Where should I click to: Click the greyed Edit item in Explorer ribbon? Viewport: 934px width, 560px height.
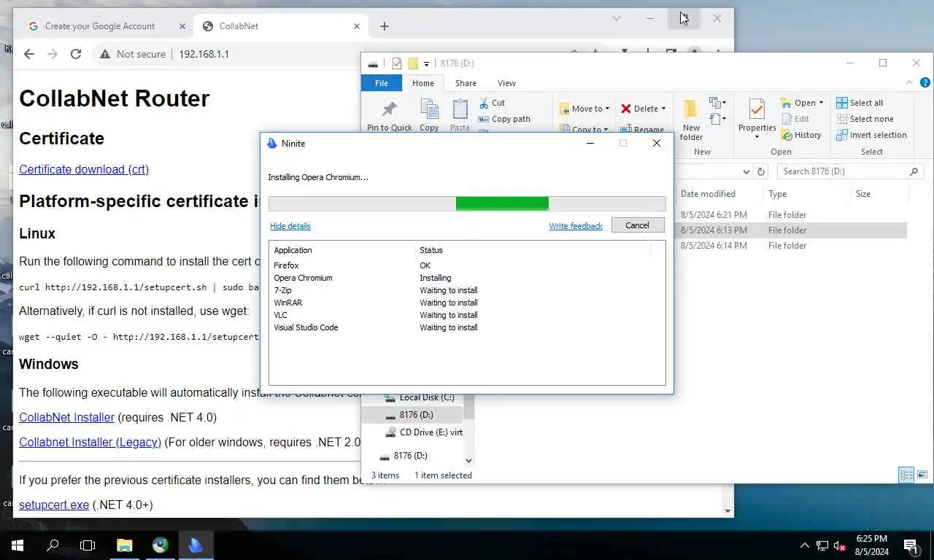[795, 119]
